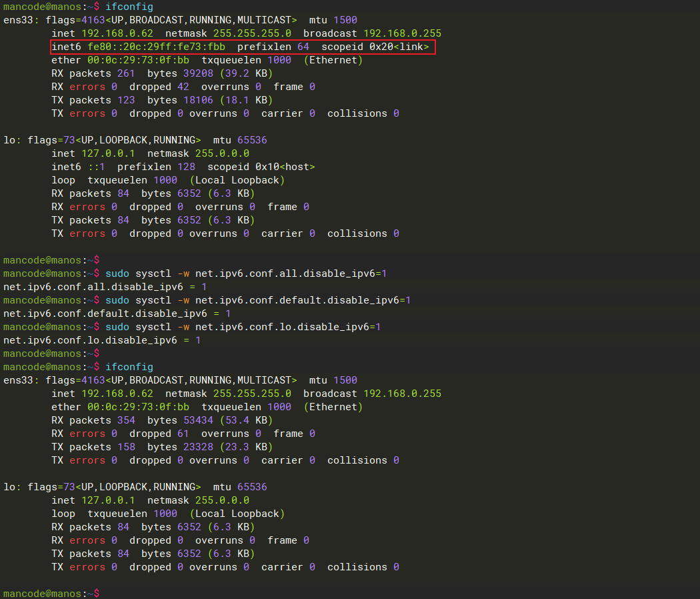Click the empty prompt on the last line
Viewport: 700px width, 599px height.
click(107, 594)
